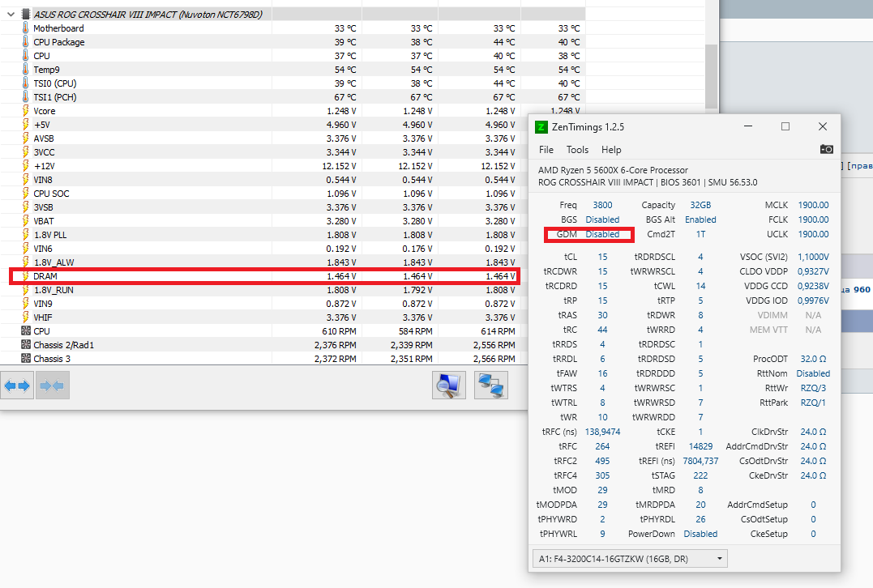Select the DRAM voltage row

[265, 276]
